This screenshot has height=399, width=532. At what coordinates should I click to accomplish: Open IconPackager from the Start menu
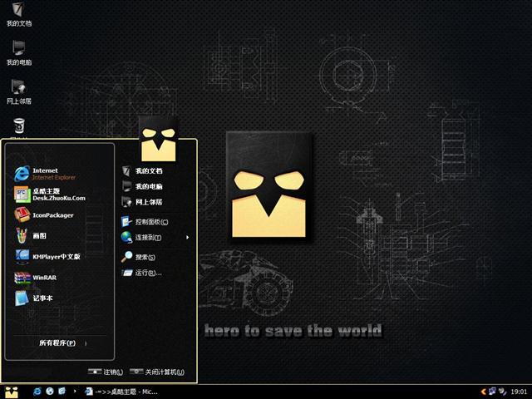44,215
